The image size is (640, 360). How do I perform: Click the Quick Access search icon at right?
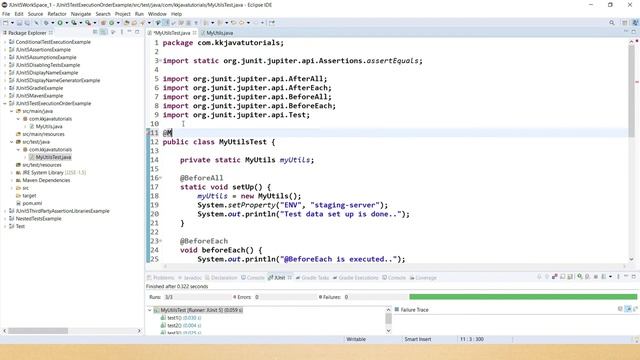coord(611,23)
